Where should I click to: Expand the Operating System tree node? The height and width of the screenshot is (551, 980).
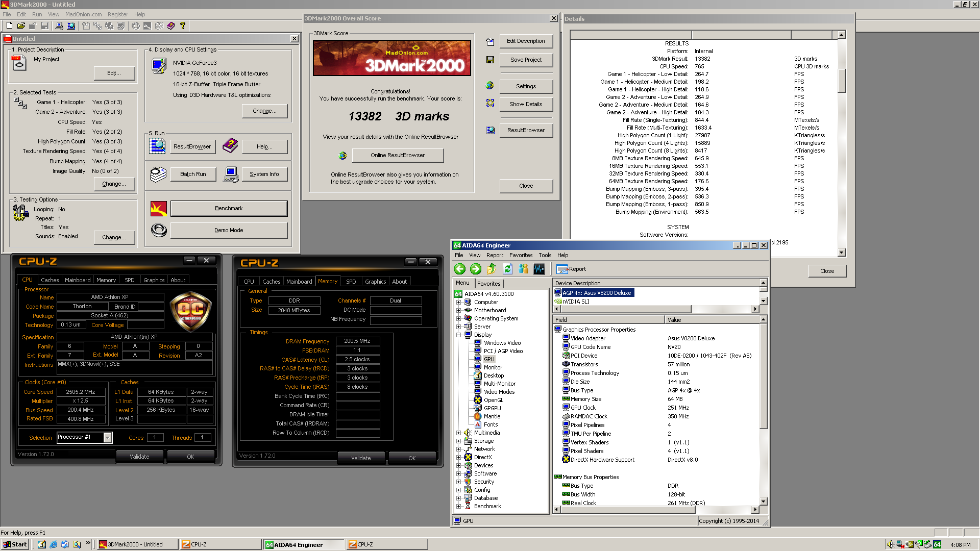[x=458, y=318]
